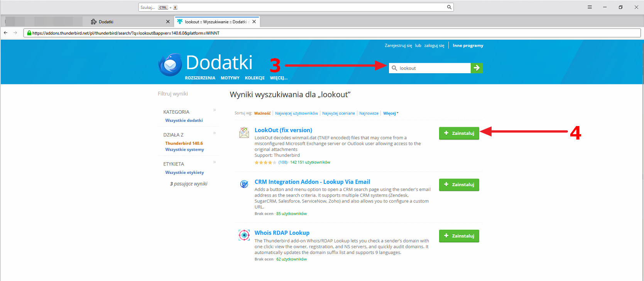Click the green padlock security icon
The height and width of the screenshot is (281, 644).
(29, 33)
